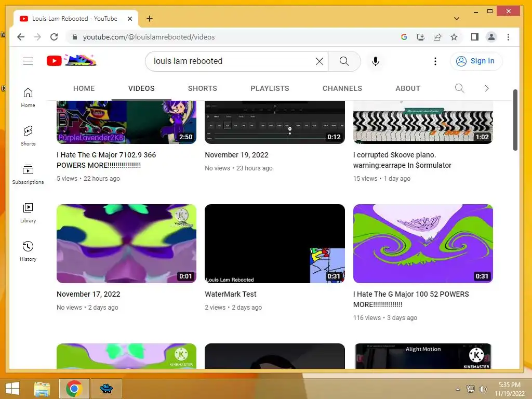Viewport: 532px width, 399px height.
Task: Click the Google icon in address bar
Action: click(x=404, y=37)
